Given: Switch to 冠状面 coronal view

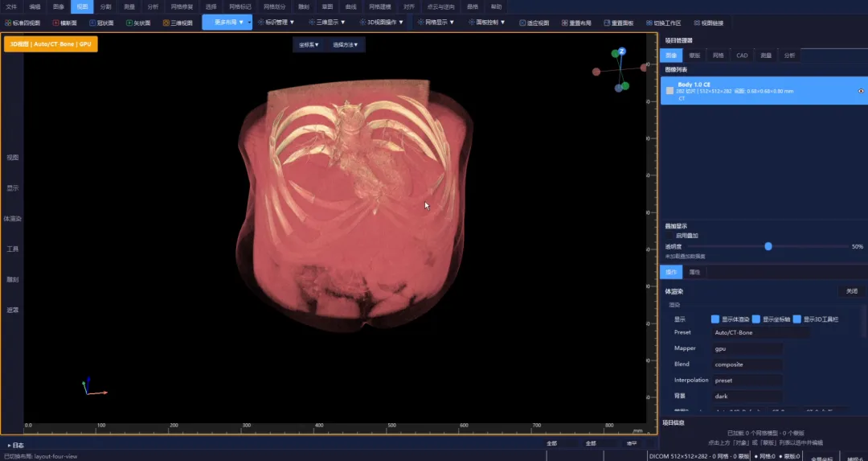Looking at the screenshot, I should (x=101, y=23).
